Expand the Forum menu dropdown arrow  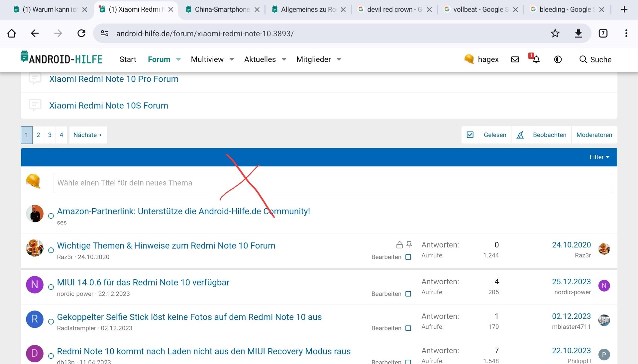click(x=178, y=59)
